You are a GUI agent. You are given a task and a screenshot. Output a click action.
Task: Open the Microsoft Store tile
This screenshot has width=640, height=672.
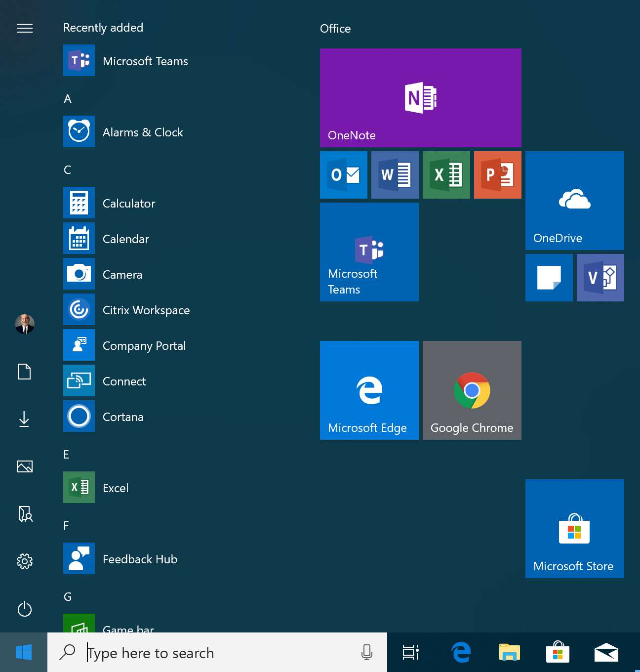pos(575,529)
